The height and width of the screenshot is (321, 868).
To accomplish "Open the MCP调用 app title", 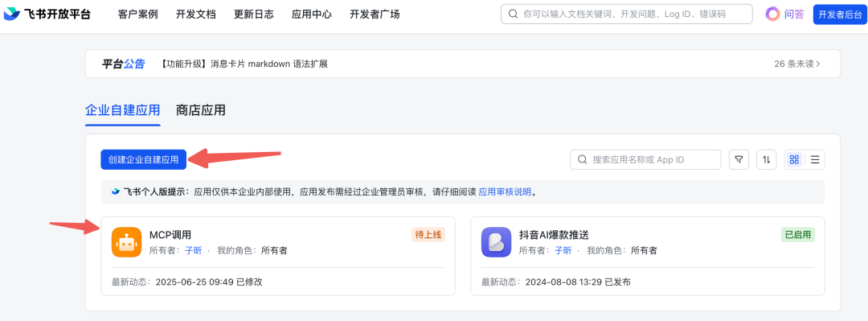I will click(x=170, y=234).
